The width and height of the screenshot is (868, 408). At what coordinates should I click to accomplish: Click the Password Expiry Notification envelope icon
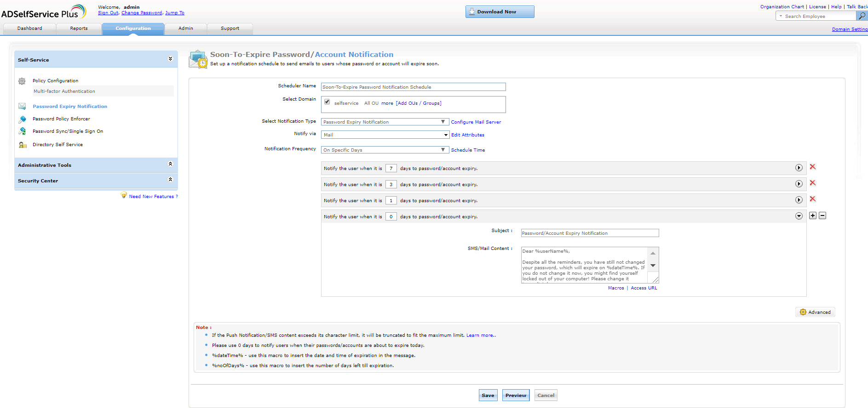coord(22,107)
